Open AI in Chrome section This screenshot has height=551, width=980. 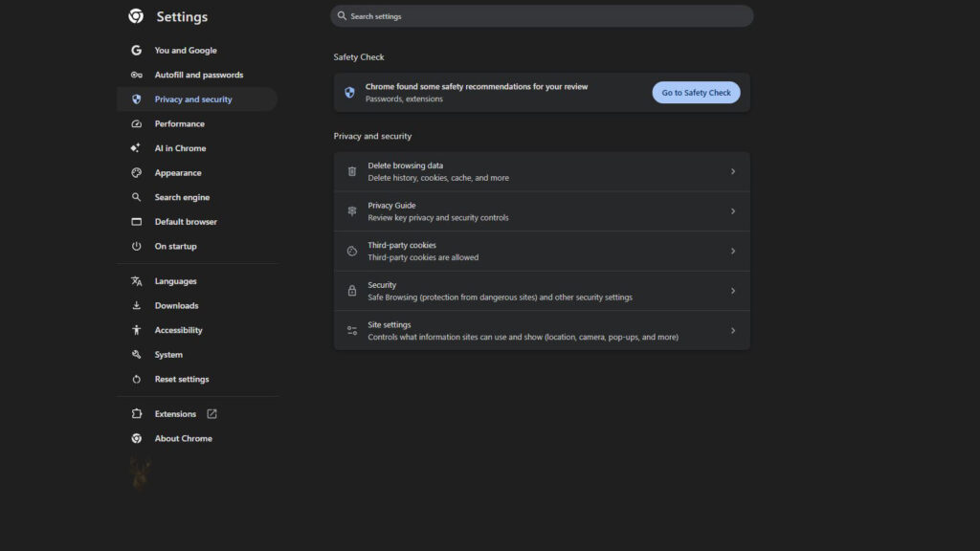[197, 148]
